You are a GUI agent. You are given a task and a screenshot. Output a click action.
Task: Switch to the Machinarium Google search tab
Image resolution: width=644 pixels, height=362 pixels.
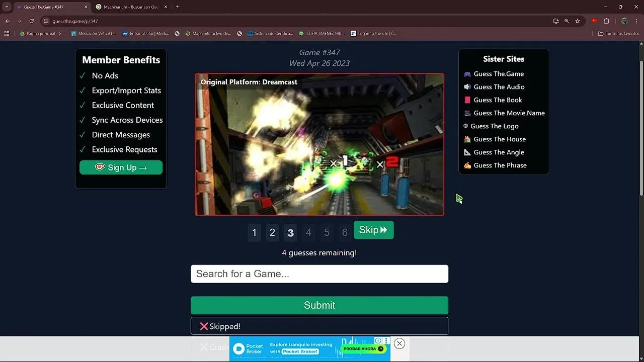click(132, 7)
